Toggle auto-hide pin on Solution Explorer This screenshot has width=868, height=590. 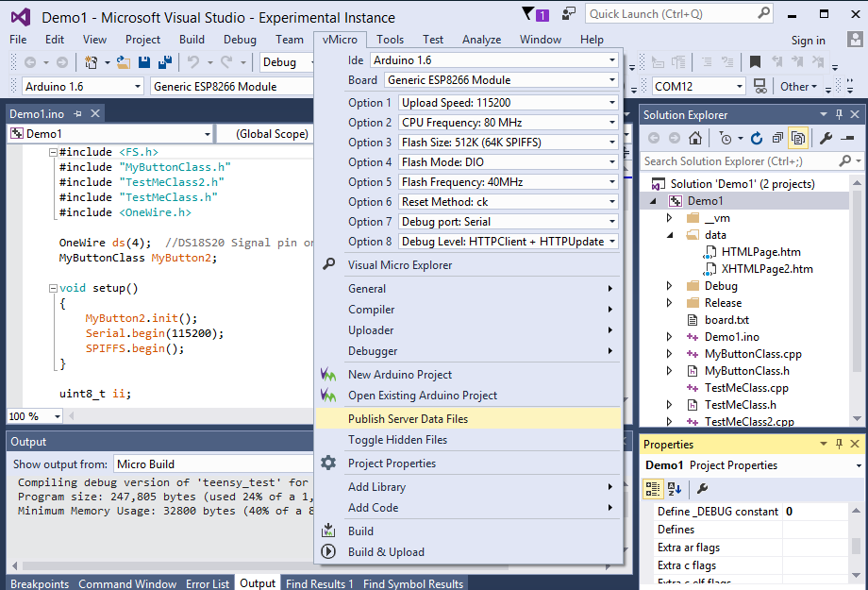coord(838,114)
